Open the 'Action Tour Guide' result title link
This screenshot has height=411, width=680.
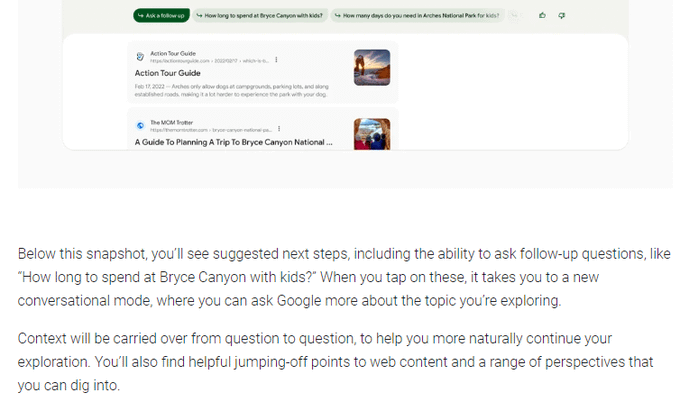click(168, 73)
